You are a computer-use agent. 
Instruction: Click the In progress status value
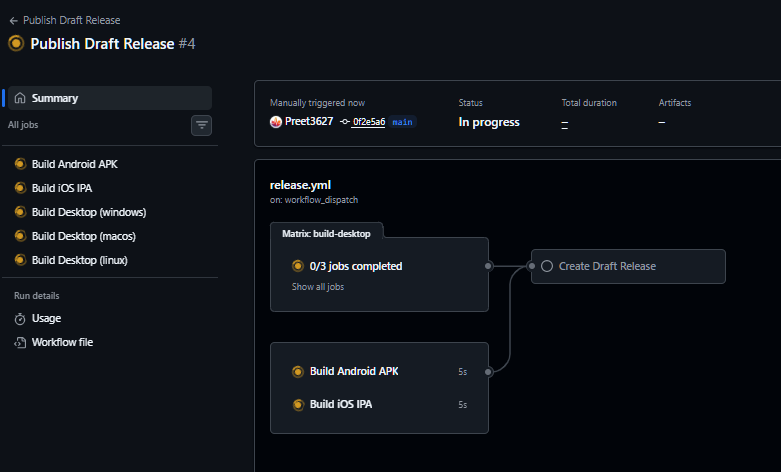coord(489,122)
